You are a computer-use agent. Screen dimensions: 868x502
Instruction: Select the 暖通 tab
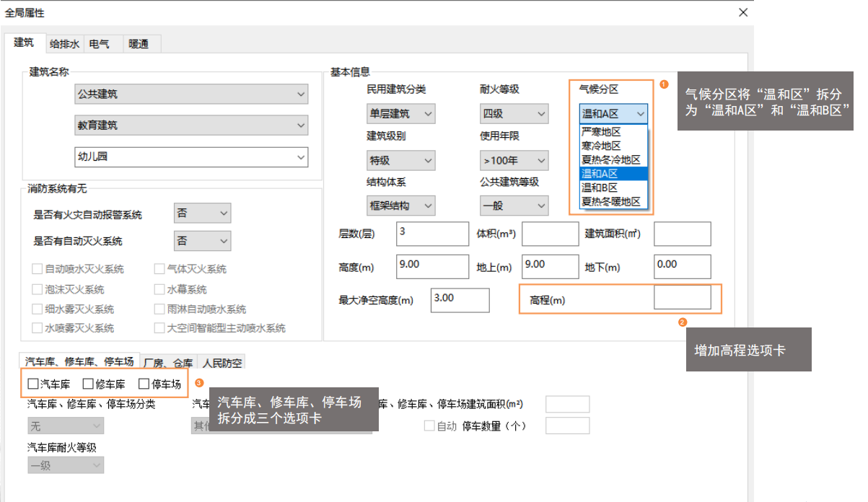tap(139, 44)
